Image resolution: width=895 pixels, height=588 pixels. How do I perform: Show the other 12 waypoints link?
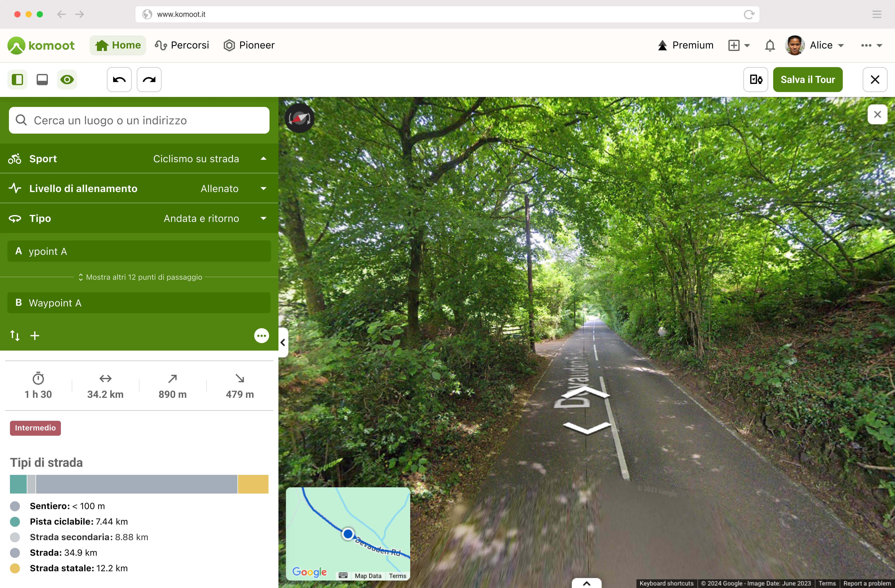click(x=140, y=277)
